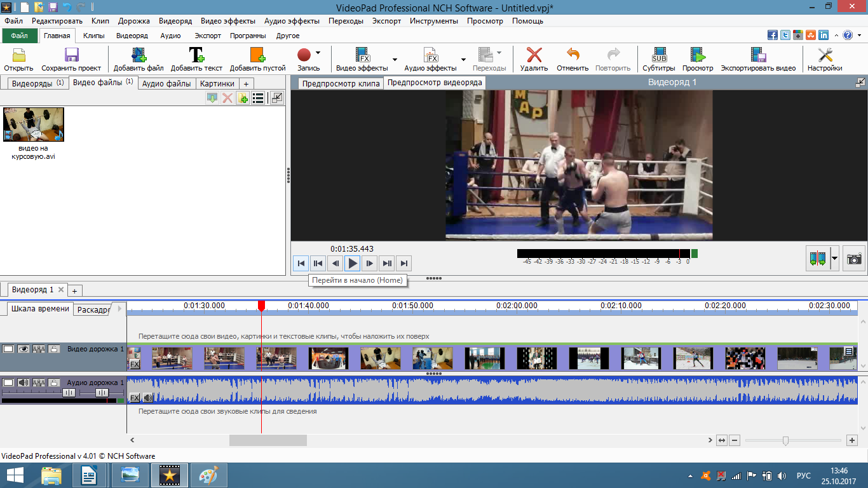Screen dimensions: 868x488
Task: Toggle visibility eye on Video Track 1
Action: click(x=24, y=349)
